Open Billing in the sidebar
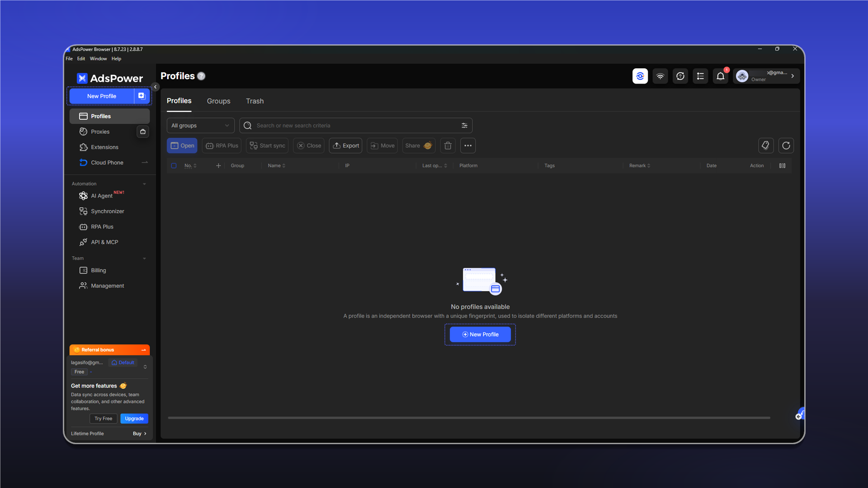The image size is (868, 488). [109, 270]
